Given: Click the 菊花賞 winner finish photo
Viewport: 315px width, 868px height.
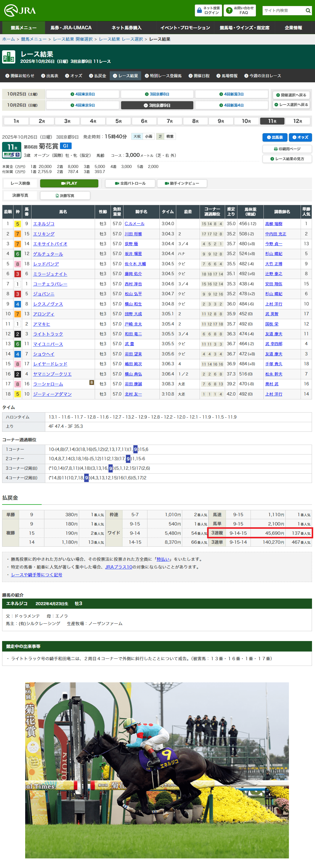Looking at the screenshot, I should pos(157,770).
